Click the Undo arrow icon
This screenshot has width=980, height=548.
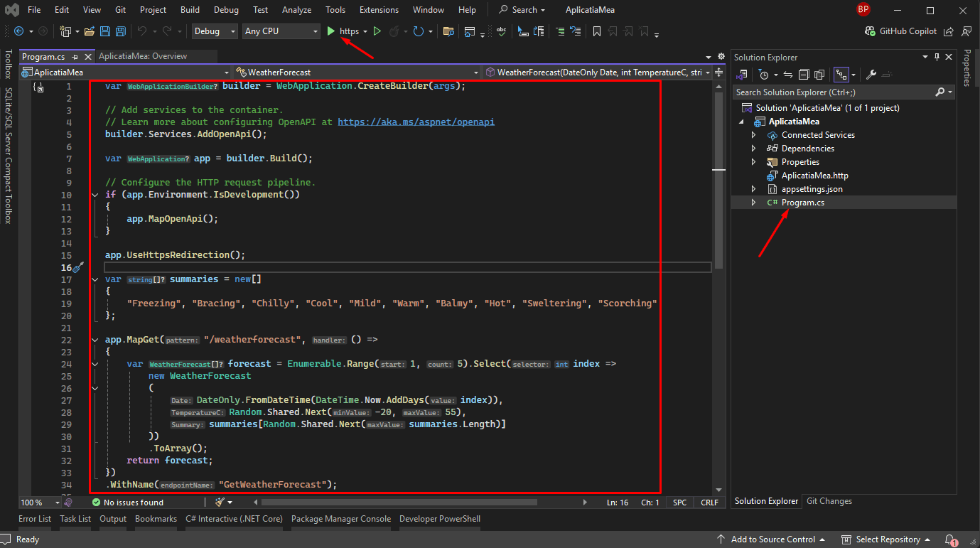pos(142,31)
